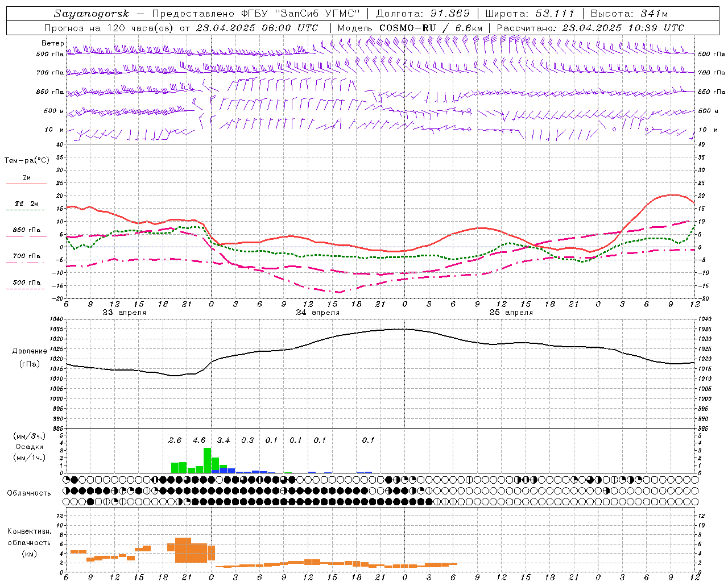
Task: Click the '(гПа)' pressure unit label
Action: click(30, 364)
